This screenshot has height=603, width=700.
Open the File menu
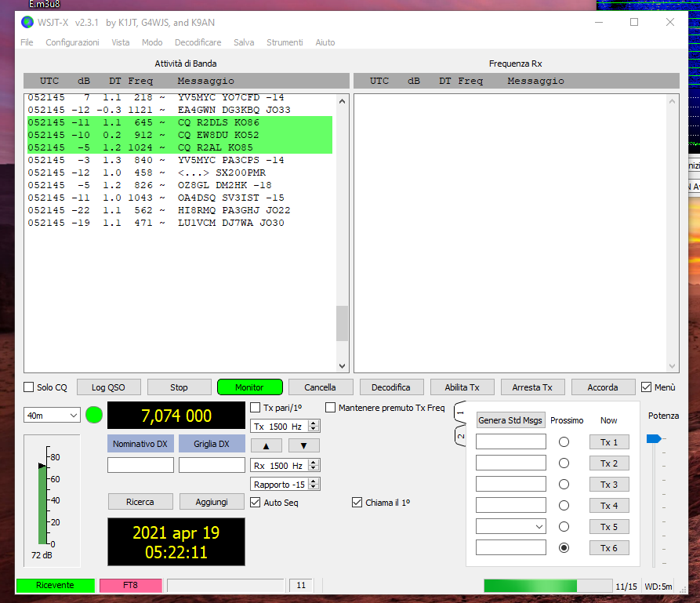click(x=27, y=42)
